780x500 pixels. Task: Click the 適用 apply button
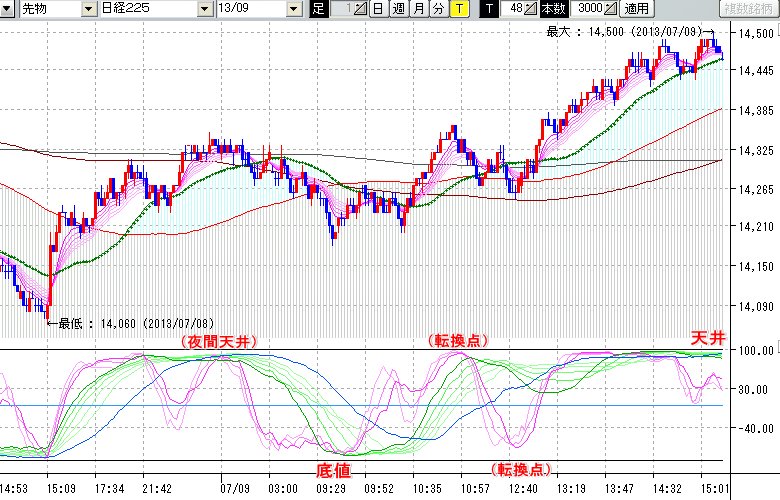click(x=636, y=9)
